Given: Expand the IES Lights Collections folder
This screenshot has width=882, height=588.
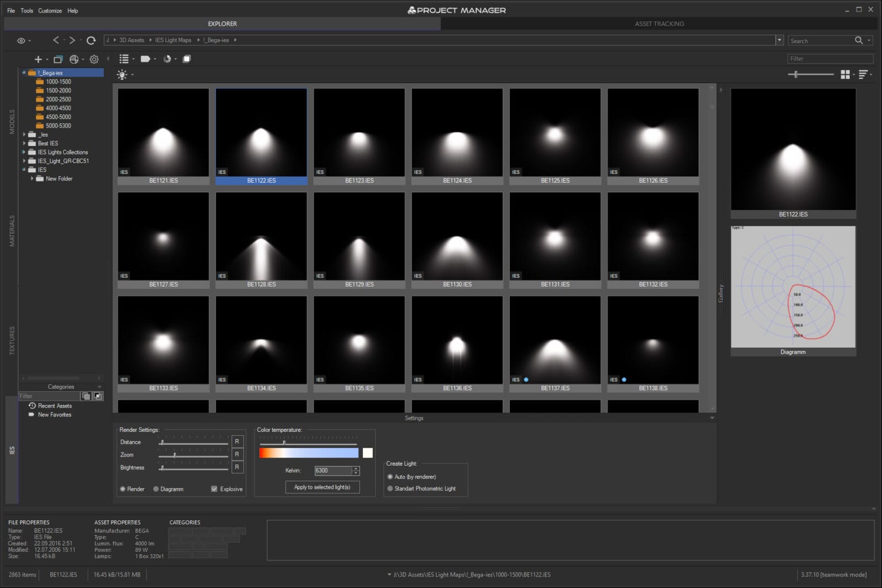Looking at the screenshot, I should pos(24,152).
